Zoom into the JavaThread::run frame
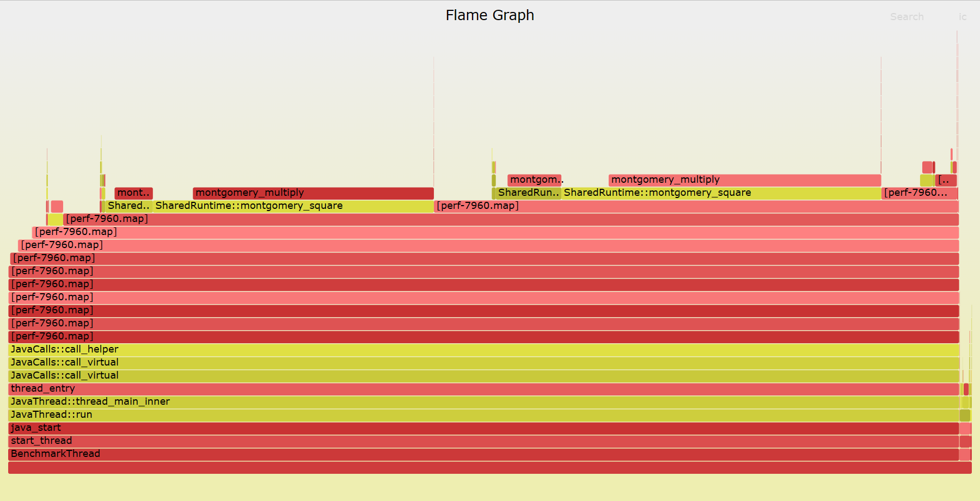 (x=483, y=415)
